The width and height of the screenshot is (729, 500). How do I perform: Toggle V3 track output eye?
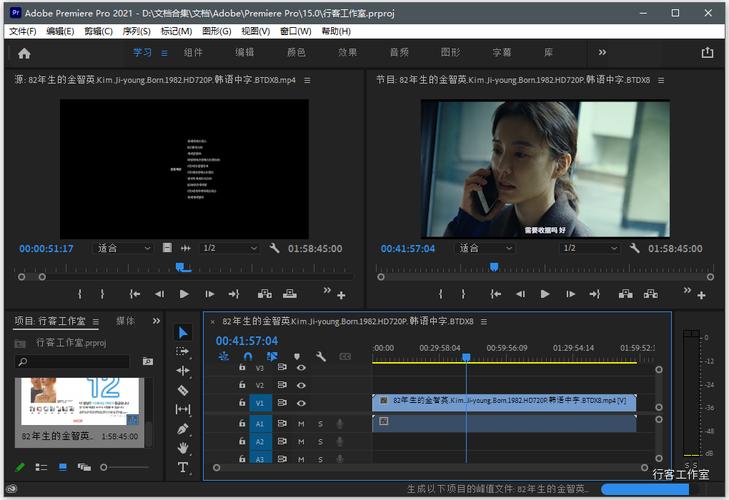[301, 367]
